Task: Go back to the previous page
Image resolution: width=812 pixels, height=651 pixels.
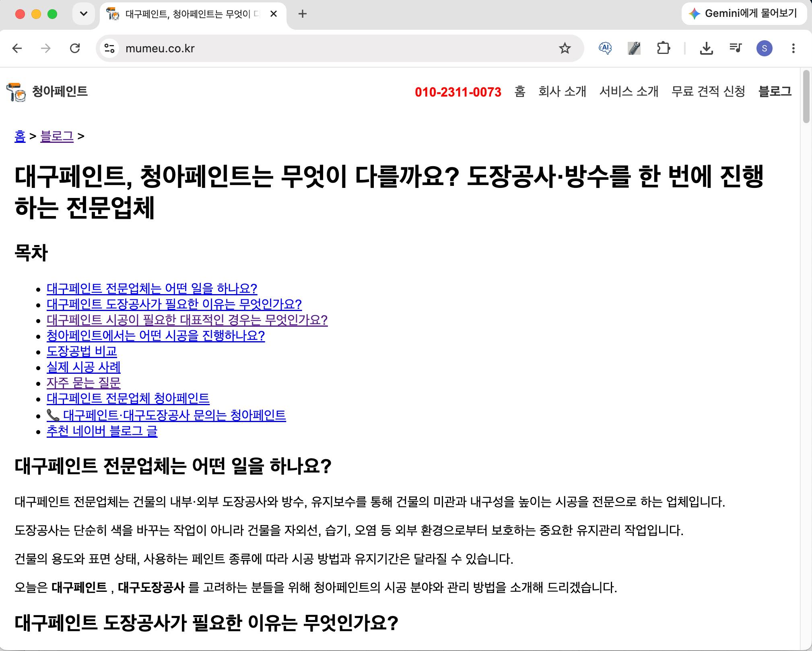Action: 17,49
